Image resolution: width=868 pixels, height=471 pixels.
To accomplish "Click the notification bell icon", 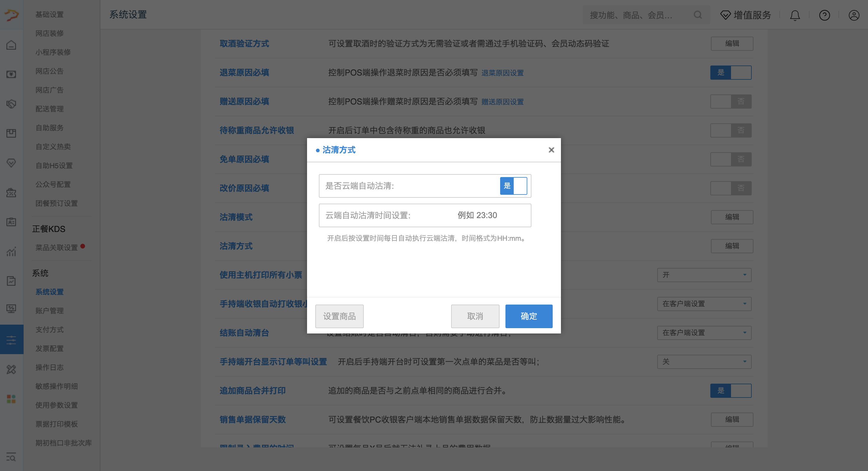I will point(795,15).
